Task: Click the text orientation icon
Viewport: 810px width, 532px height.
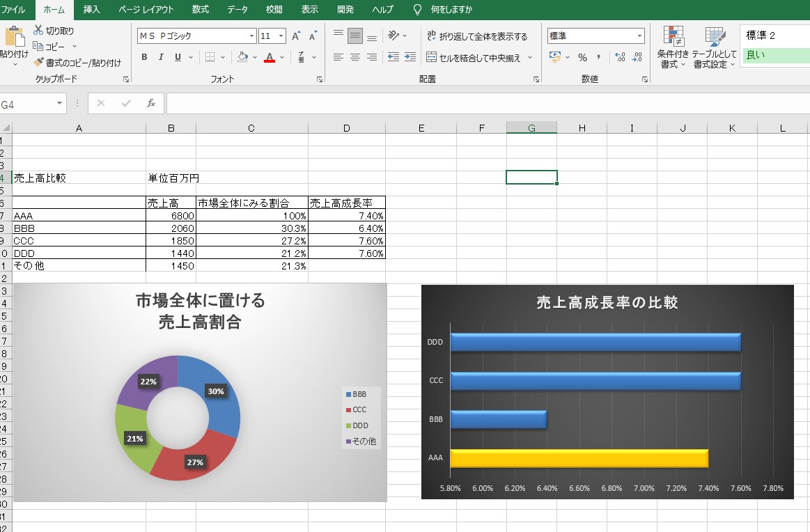Action: (x=394, y=35)
